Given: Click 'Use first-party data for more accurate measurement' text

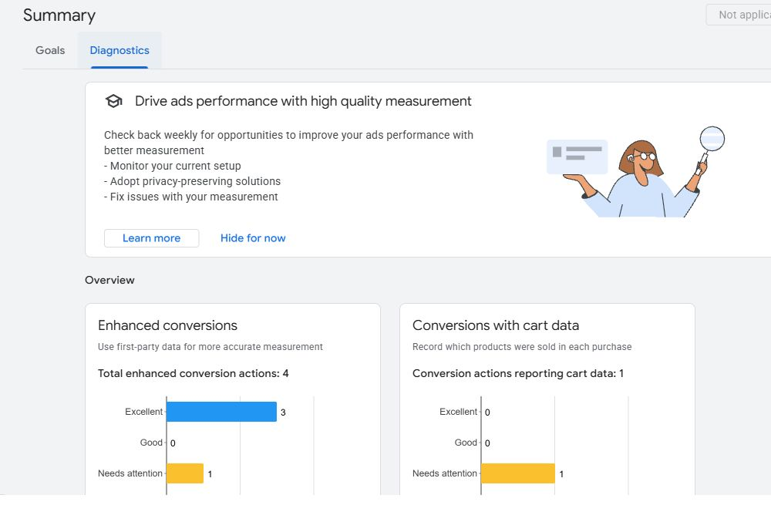Looking at the screenshot, I should (210, 347).
